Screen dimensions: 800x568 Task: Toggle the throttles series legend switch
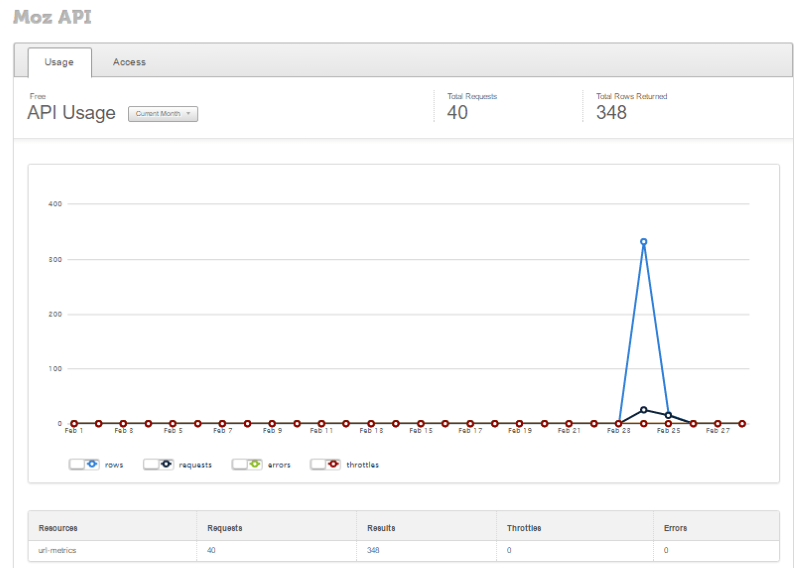pos(326,464)
